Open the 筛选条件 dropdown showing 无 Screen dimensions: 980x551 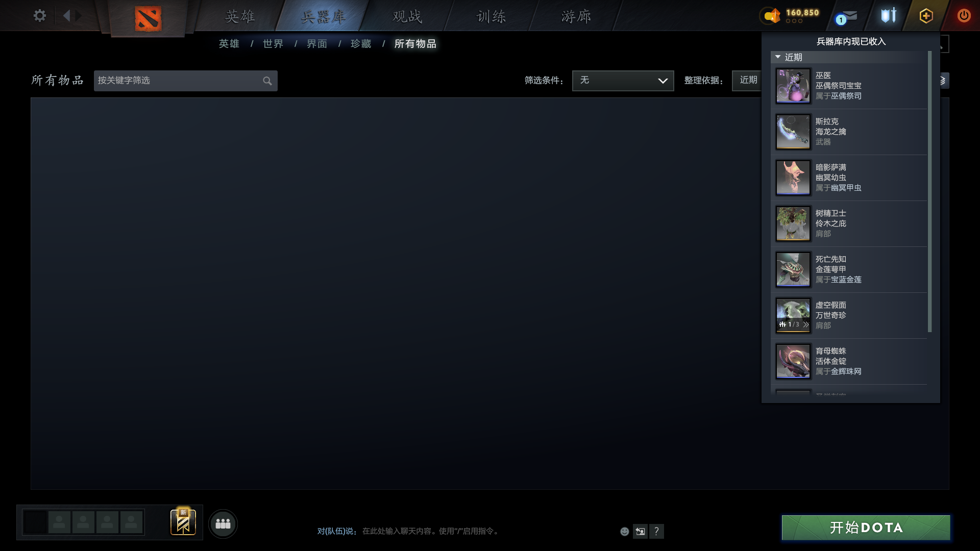(x=623, y=81)
